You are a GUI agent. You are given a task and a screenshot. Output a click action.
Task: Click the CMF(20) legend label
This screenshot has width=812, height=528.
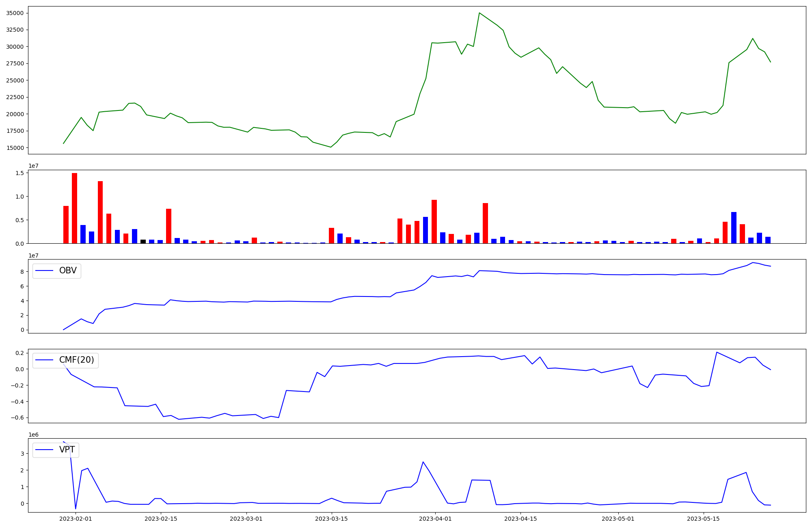pyautogui.click(x=76, y=360)
